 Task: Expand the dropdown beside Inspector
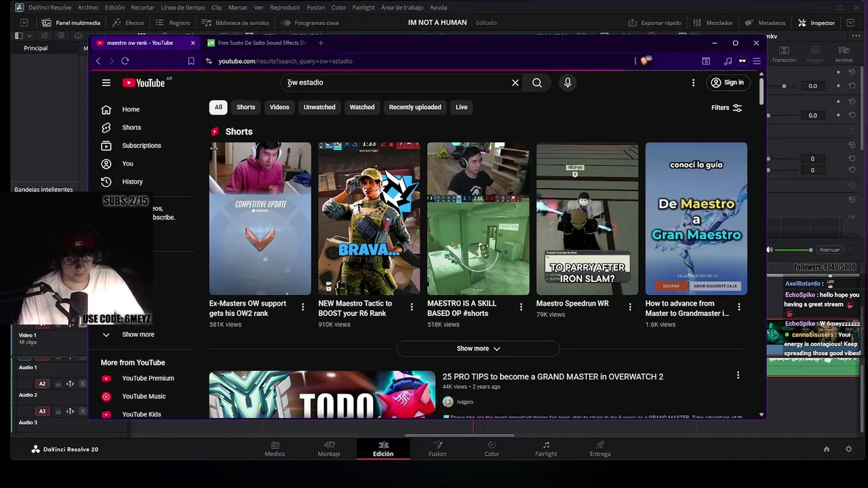point(850,22)
